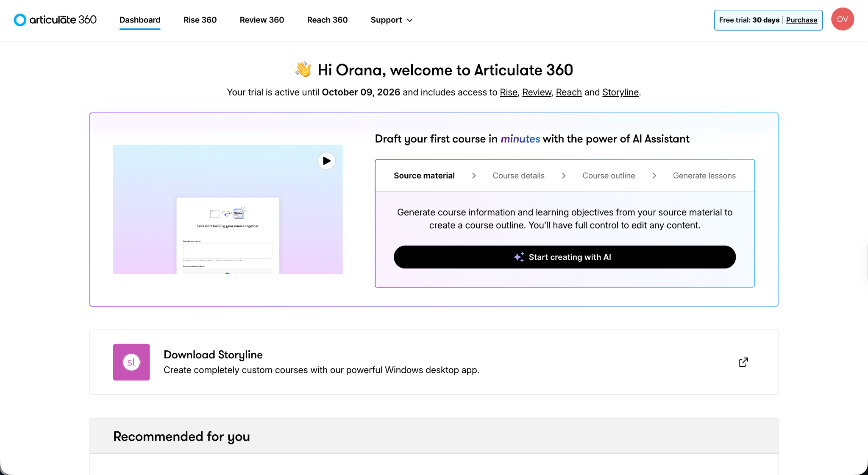Expand the Support dropdown chevron

pyautogui.click(x=410, y=20)
